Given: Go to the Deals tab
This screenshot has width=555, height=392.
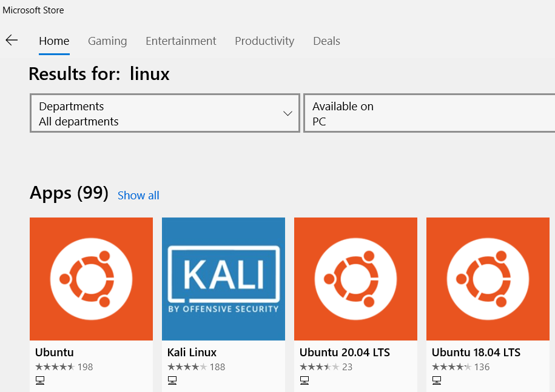Looking at the screenshot, I should click(x=326, y=41).
